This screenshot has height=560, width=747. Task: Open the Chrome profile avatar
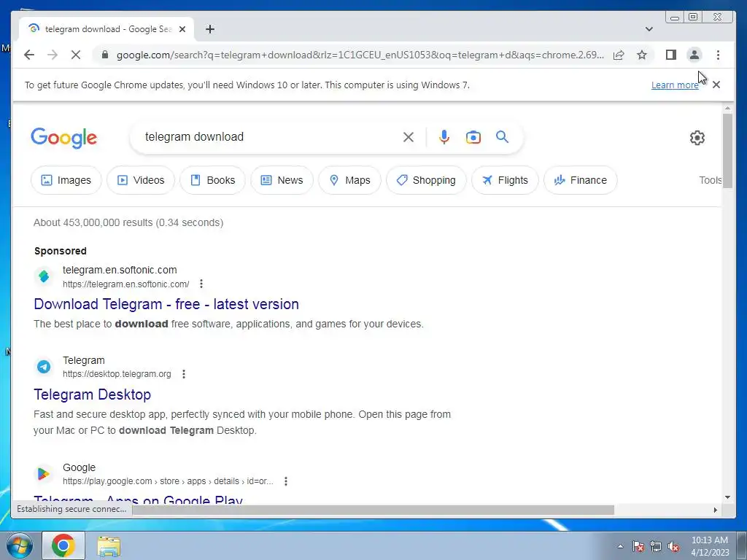[x=694, y=55]
